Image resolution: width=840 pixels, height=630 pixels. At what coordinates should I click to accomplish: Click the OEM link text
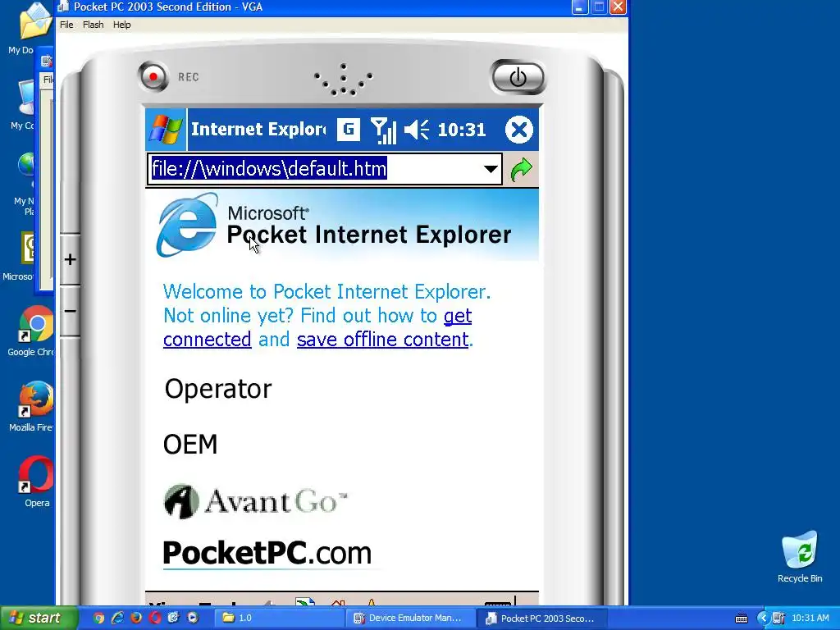tap(190, 444)
